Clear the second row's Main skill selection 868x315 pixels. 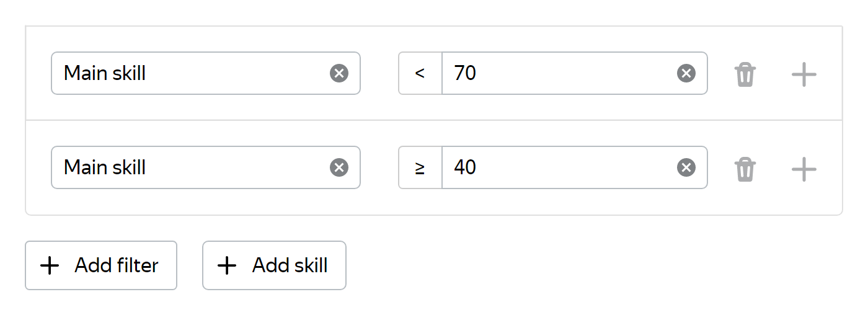[339, 168]
